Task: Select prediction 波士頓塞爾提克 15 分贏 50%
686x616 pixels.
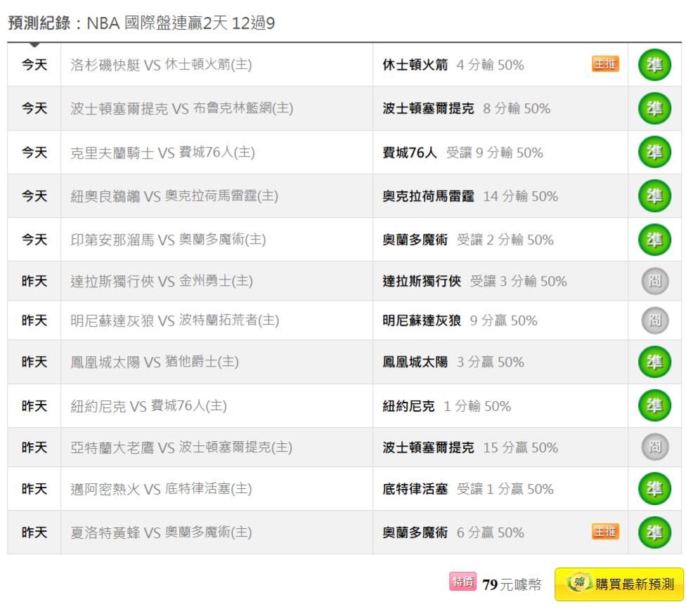Action: pyautogui.click(x=470, y=447)
